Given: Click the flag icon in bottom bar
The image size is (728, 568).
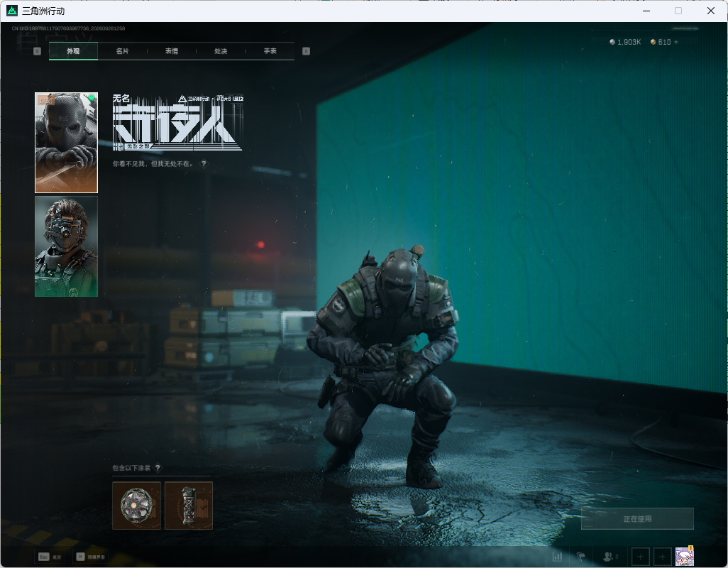Looking at the screenshot, I should point(581,556).
